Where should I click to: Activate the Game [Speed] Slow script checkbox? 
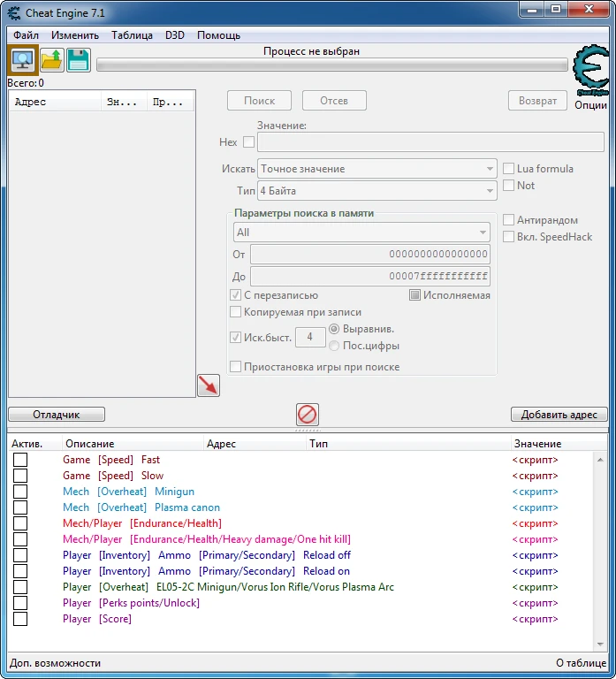coord(20,476)
